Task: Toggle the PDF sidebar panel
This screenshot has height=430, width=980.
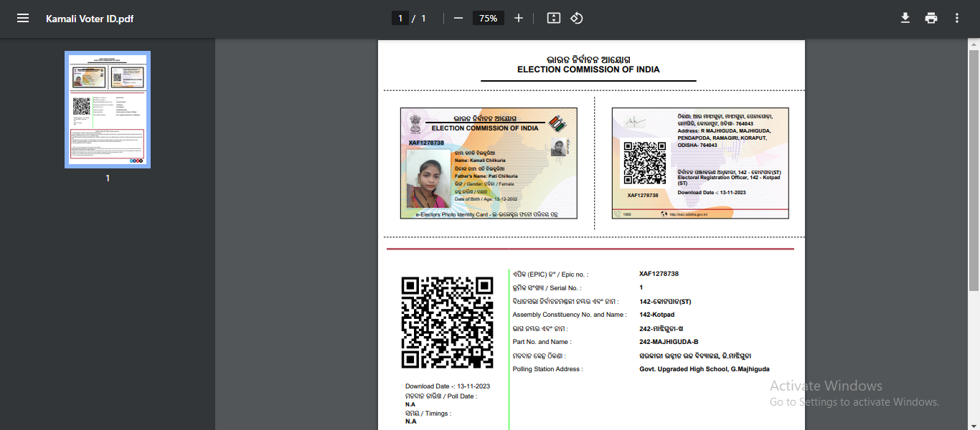Action: tap(22, 17)
